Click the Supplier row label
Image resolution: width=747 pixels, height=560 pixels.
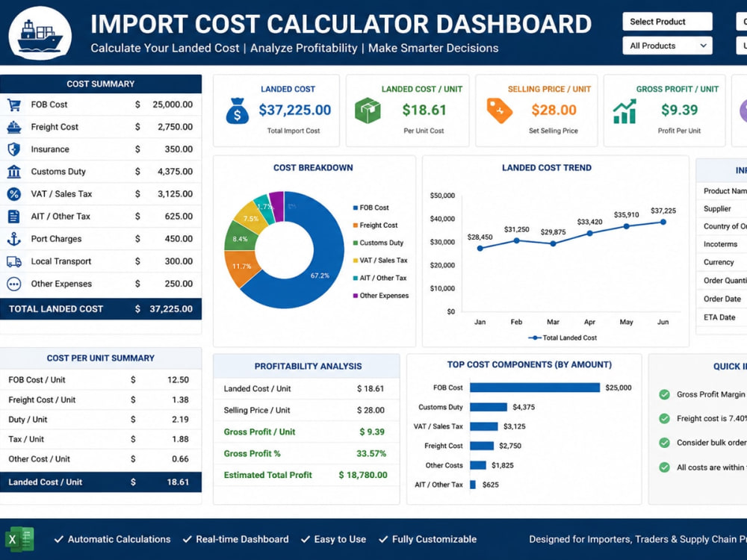pyautogui.click(x=717, y=208)
